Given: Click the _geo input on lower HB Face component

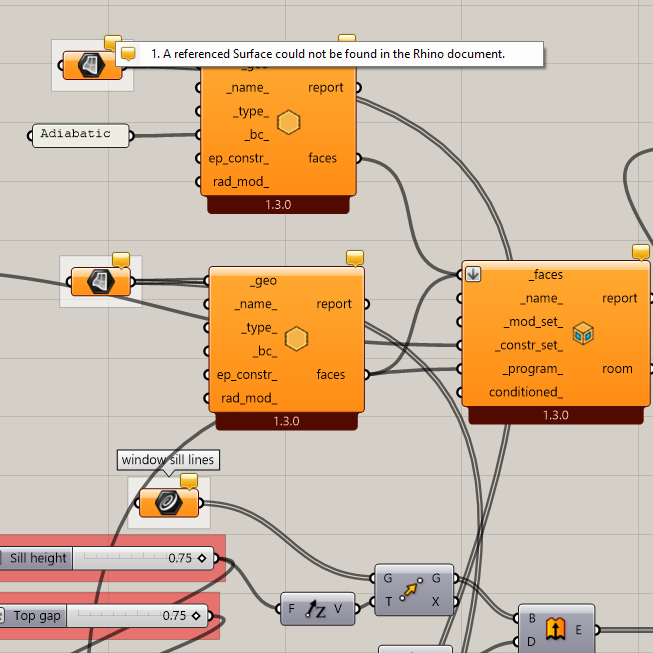Looking at the screenshot, I should tap(263, 281).
